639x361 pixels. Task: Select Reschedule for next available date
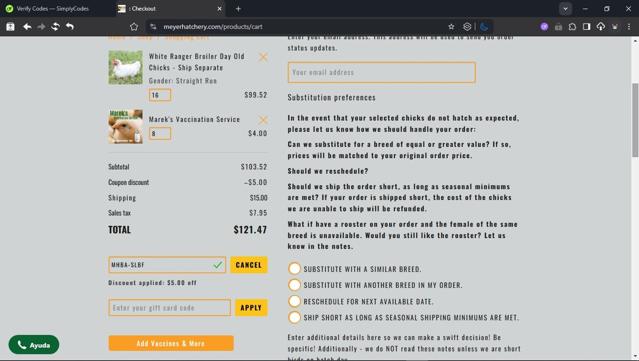pyautogui.click(x=294, y=301)
